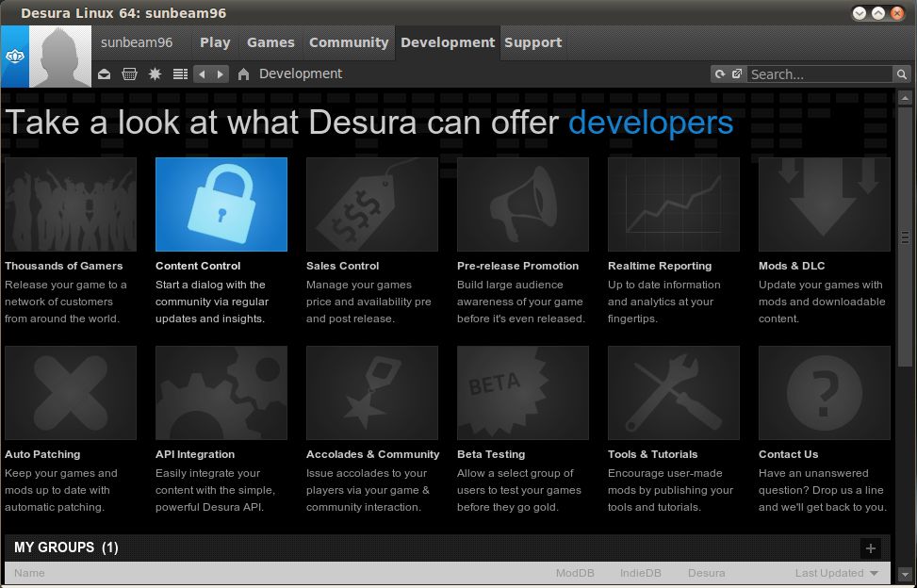Click the refresh page icon
The image size is (917, 588).
click(x=720, y=74)
